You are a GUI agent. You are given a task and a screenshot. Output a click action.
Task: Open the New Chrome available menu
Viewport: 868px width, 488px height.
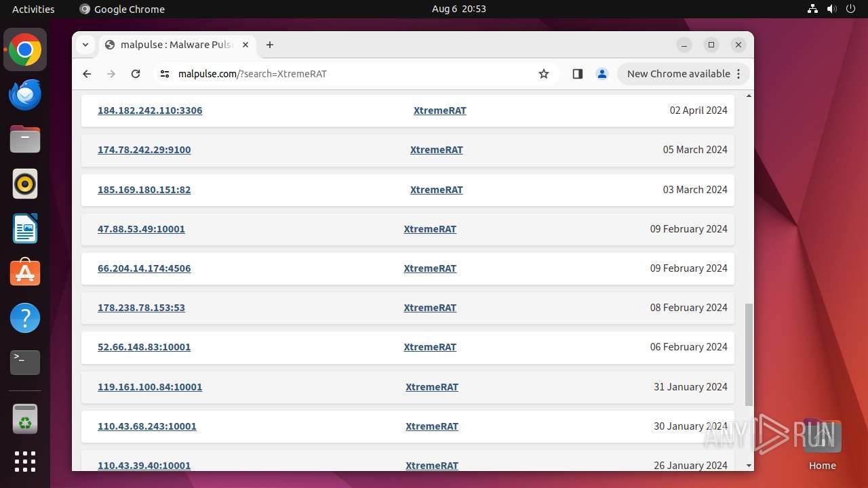[684, 74]
